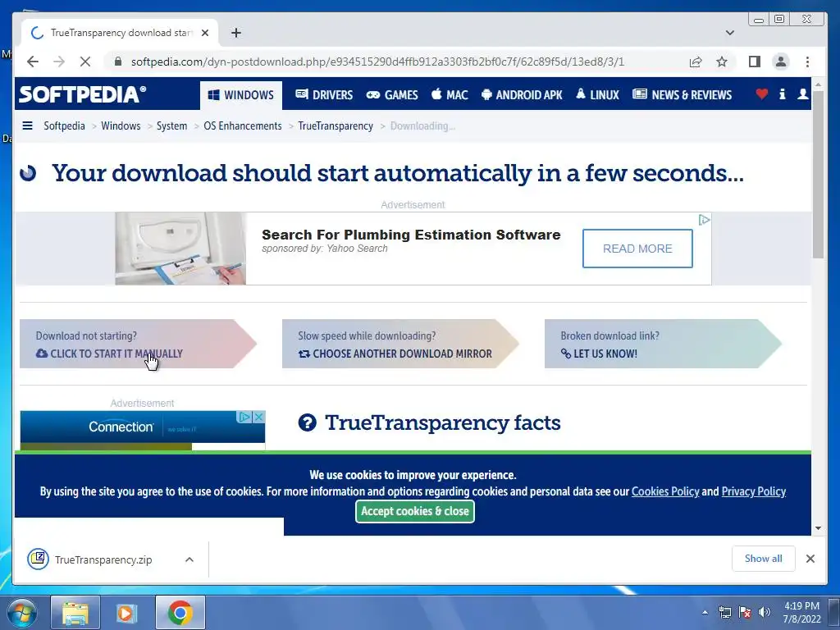
Task: Close the Connection ad with X icon
Action: click(x=258, y=417)
